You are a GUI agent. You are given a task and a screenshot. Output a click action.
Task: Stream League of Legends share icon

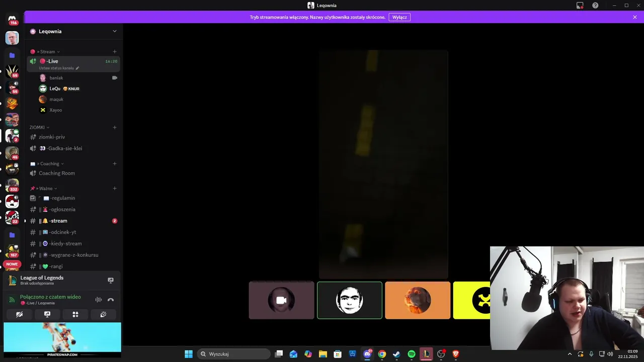(111, 280)
